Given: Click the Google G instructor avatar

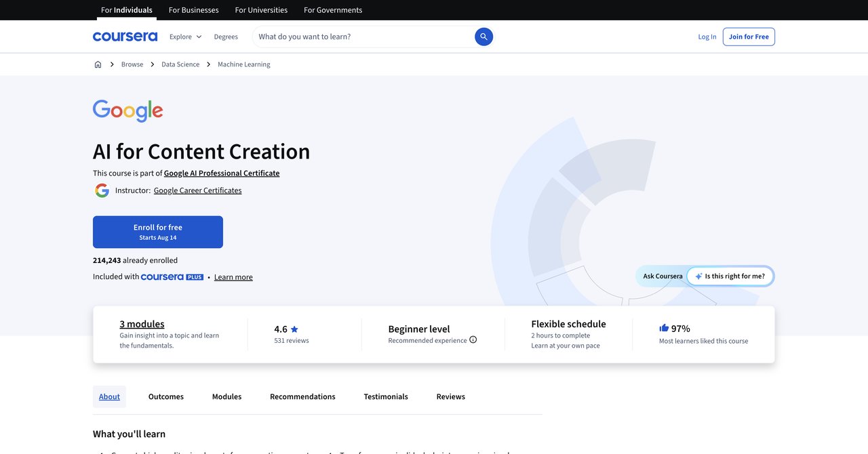Looking at the screenshot, I should point(102,190).
